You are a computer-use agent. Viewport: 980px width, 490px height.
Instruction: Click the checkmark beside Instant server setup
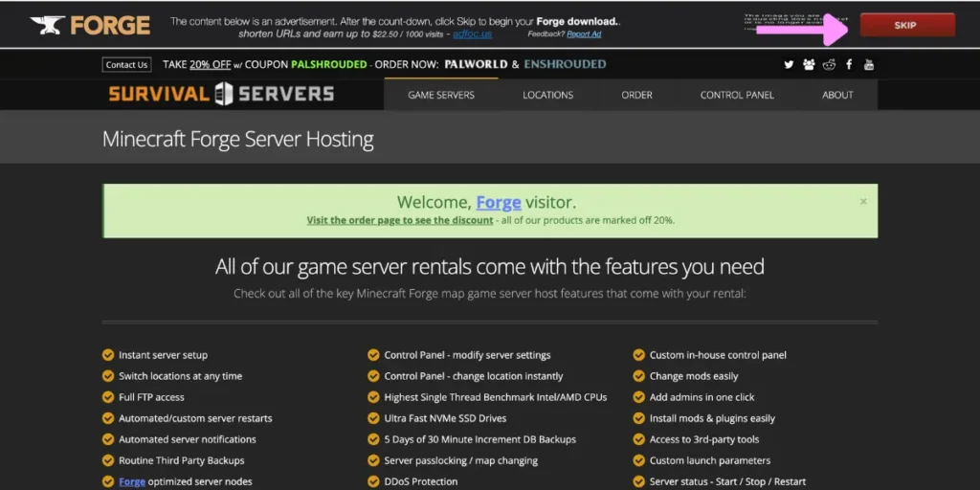click(x=108, y=355)
